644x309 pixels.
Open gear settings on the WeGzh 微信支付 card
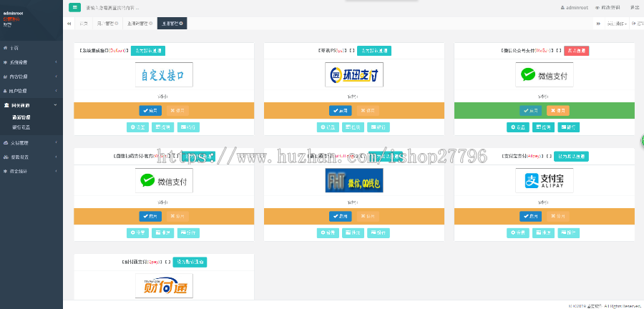(518, 127)
